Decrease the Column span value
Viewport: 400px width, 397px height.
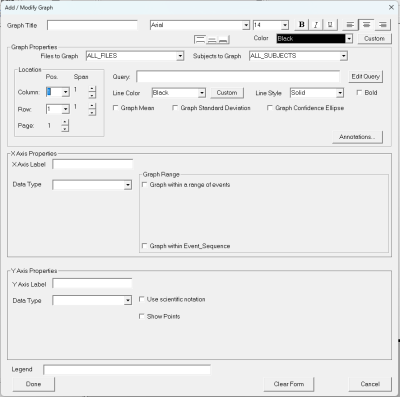92,95
